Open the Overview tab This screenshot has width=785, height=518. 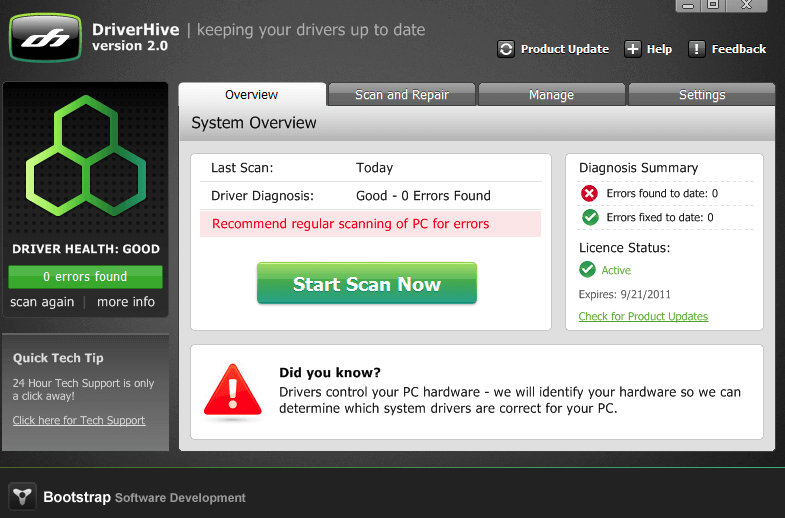[x=252, y=95]
